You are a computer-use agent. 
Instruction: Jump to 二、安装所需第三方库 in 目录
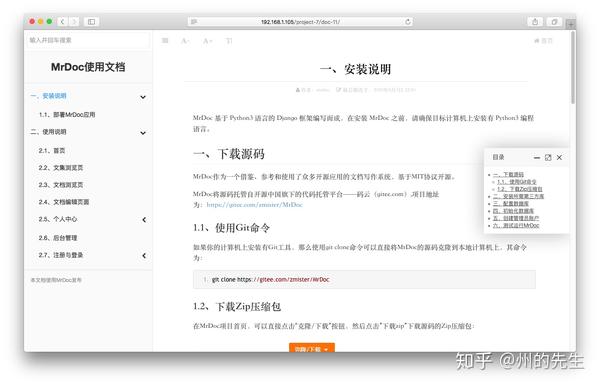[518, 196]
